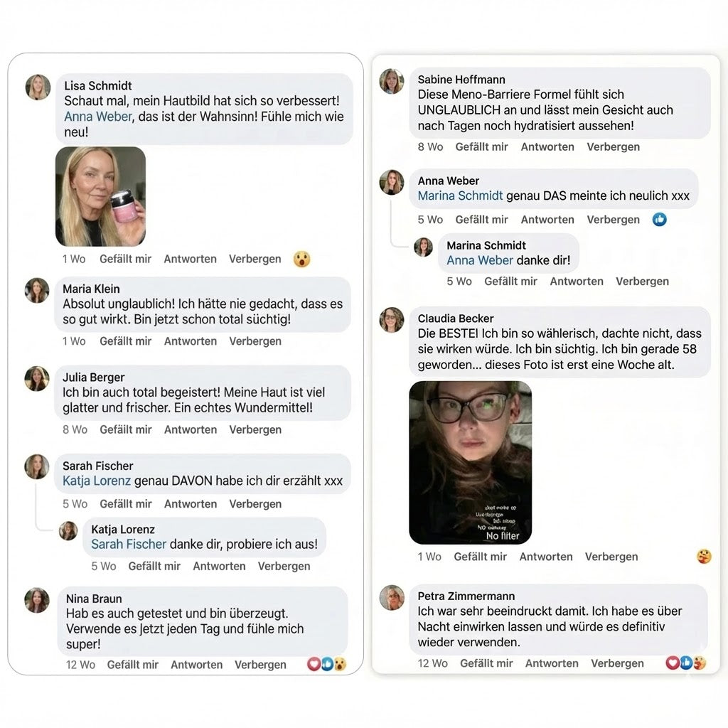Click the surprised reaction icon under Nina Braun's comment

(340, 664)
